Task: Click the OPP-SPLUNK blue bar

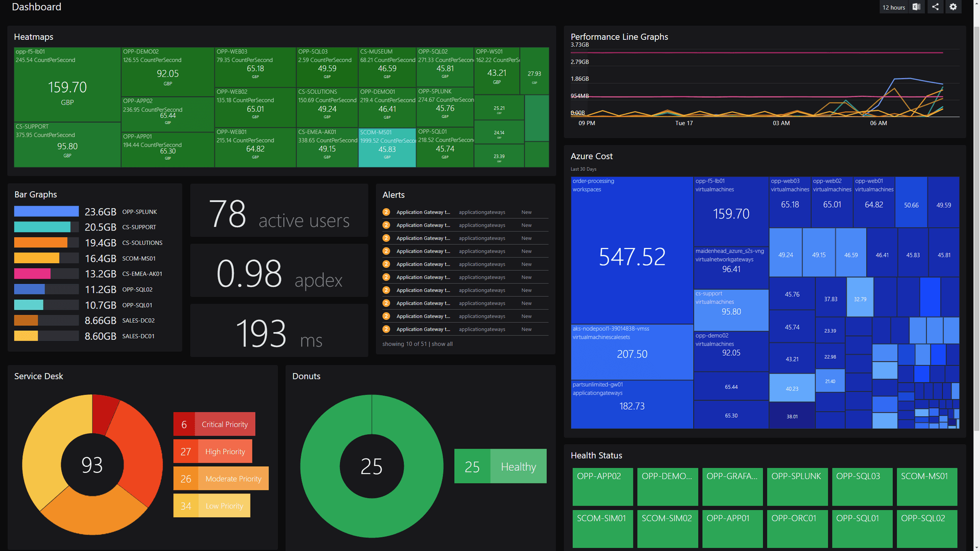Action: 46,212
